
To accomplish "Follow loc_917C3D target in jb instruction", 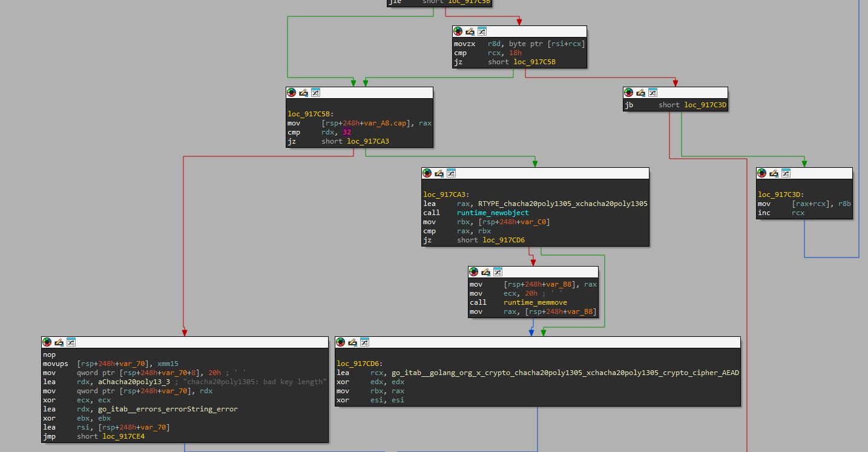I will pos(705,105).
